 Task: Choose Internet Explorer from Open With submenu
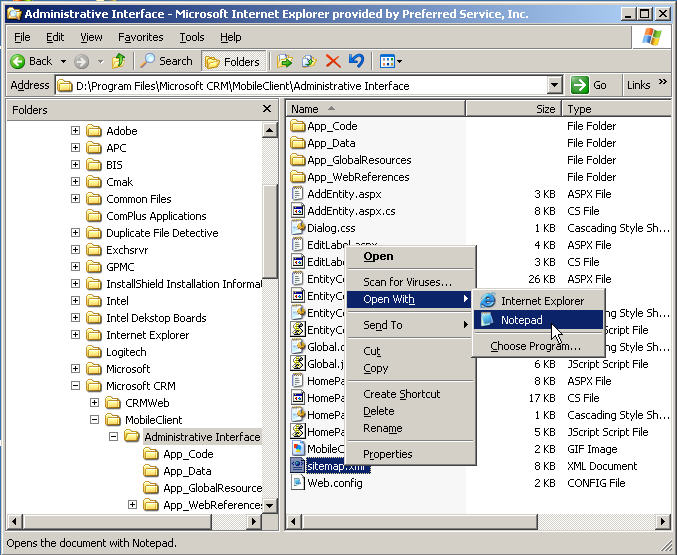(x=542, y=300)
